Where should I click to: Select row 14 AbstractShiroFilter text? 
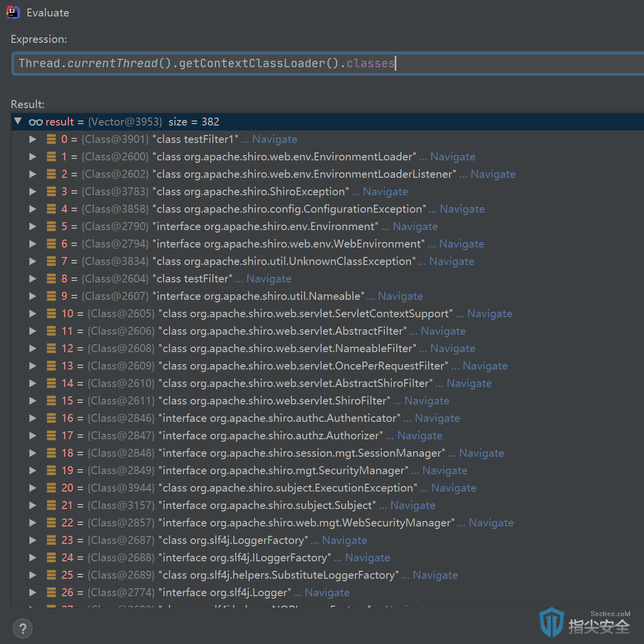click(x=296, y=384)
